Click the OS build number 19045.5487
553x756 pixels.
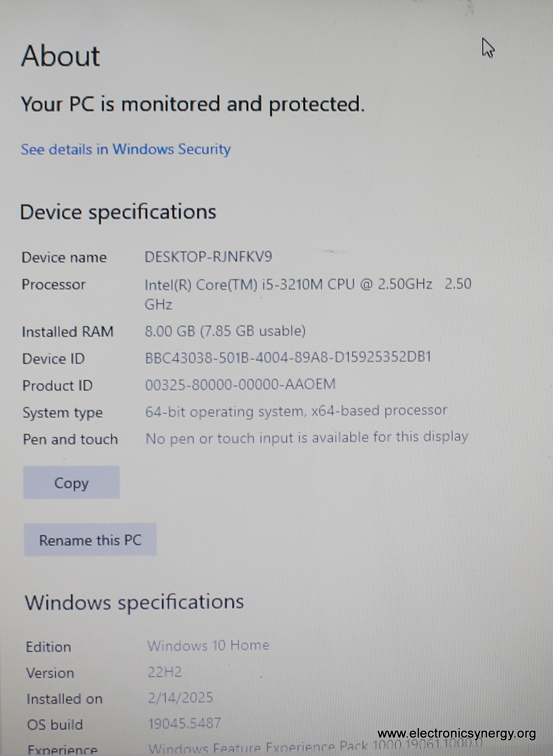click(x=184, y=723)
